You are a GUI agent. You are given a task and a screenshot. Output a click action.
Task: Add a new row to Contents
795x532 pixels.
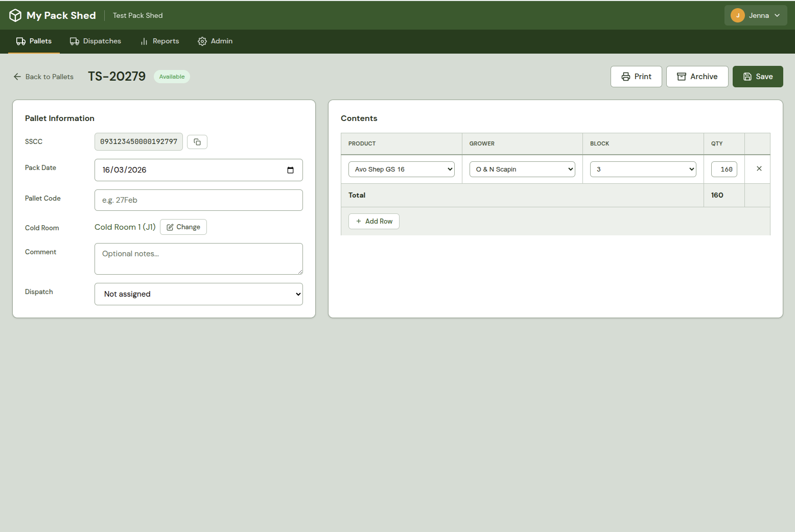click(x=374, y=222)
